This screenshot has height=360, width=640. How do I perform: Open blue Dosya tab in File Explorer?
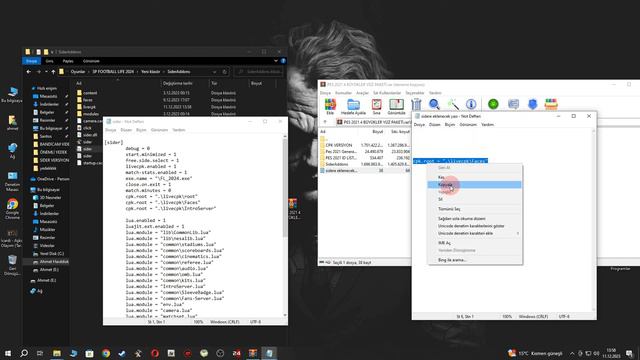[31, 61]
